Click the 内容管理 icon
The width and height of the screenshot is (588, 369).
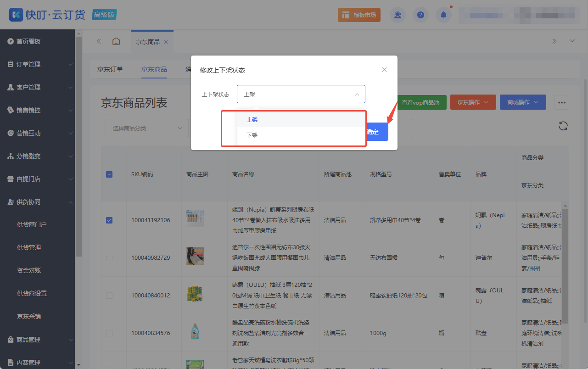point(11,363)
